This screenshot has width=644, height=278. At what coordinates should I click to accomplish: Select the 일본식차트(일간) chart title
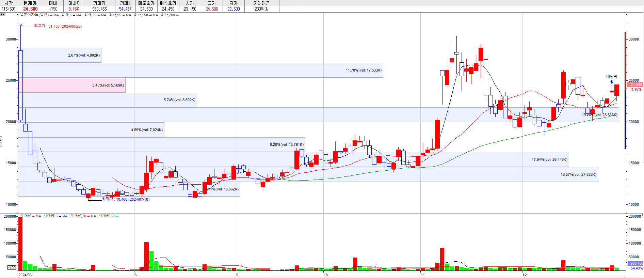34,15
